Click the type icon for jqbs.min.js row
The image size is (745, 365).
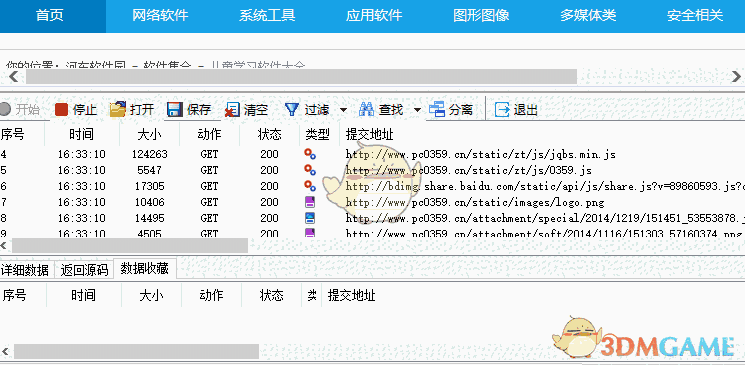pyautogui.click(x=310, y=154)
